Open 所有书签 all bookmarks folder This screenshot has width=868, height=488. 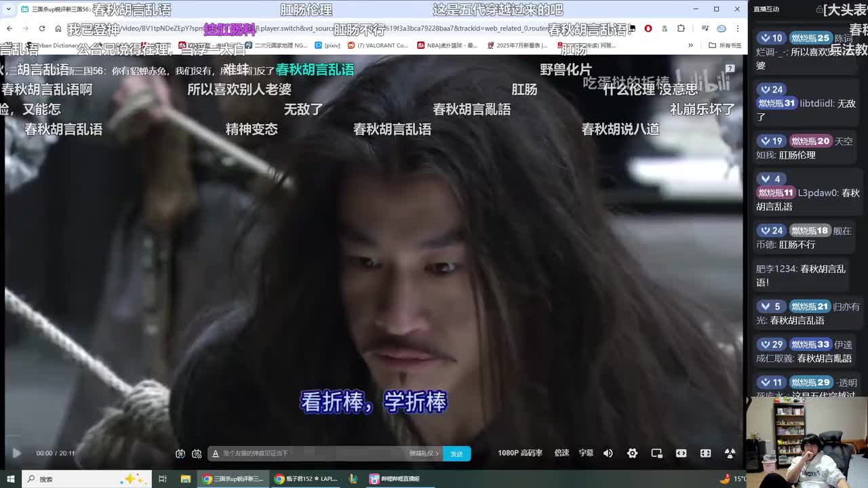tap(725, 45)
